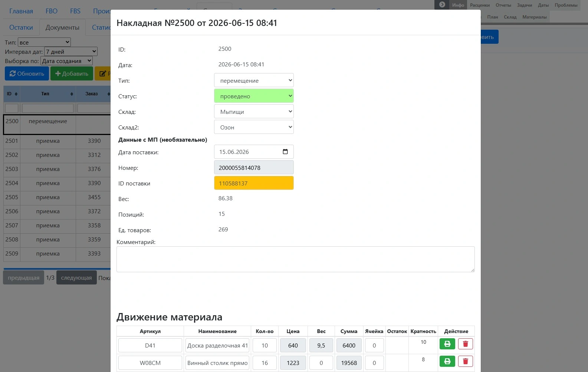Click the Дата поставки date field
This screenshot has height=372, width=588.
(254, 152)
